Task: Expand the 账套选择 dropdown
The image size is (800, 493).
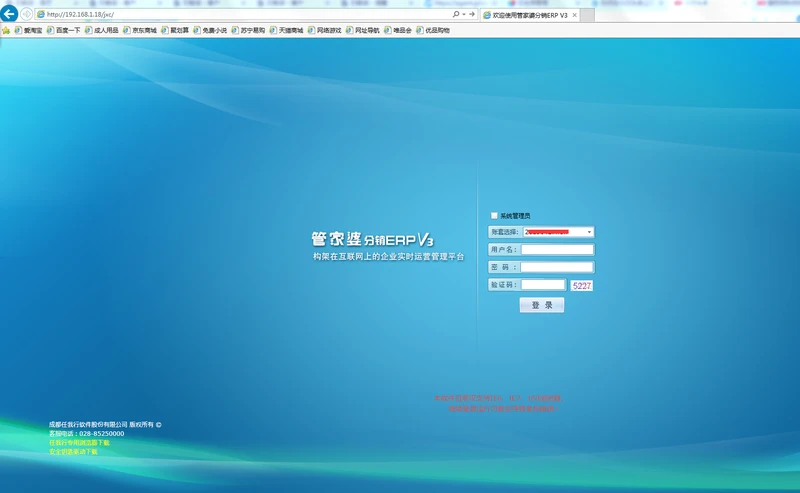Action: (x=589, y=232)
